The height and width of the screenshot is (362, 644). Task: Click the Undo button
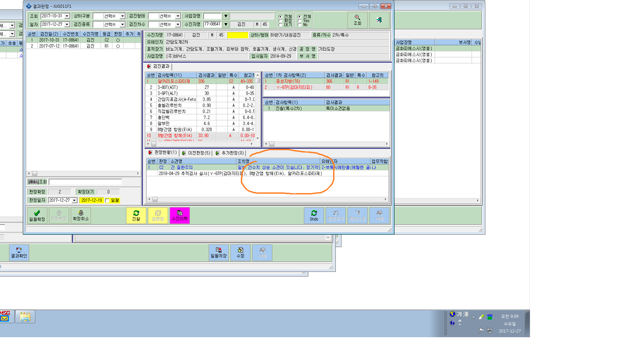coord(314,216)
